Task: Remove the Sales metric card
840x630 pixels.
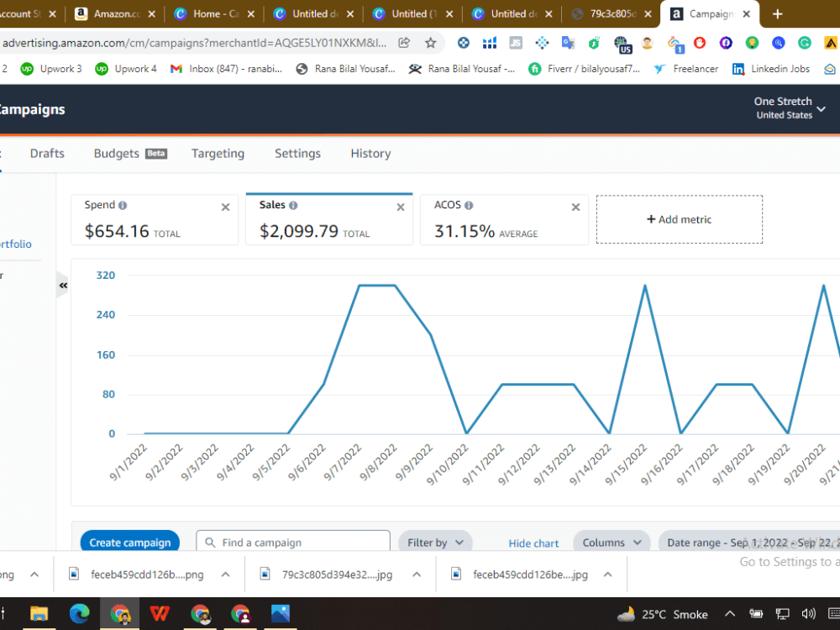Action: coord(401,207)
